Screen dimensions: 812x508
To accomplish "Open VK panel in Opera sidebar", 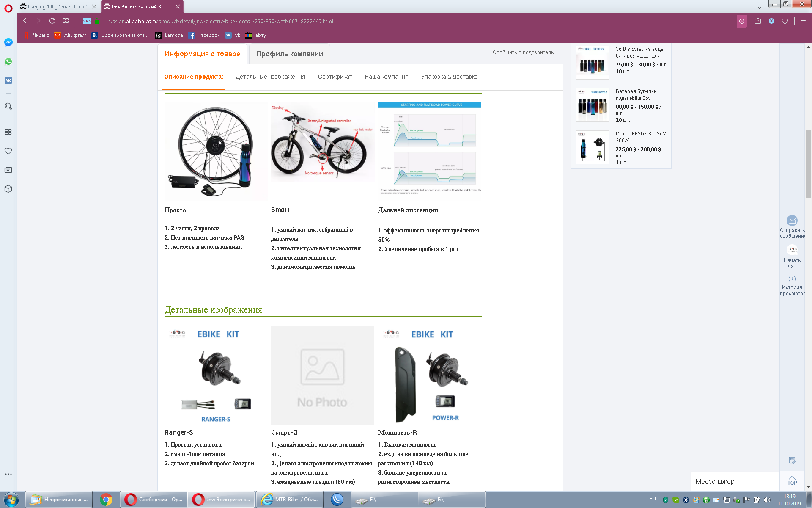I will pyautogui.click(x=8, y=80).
